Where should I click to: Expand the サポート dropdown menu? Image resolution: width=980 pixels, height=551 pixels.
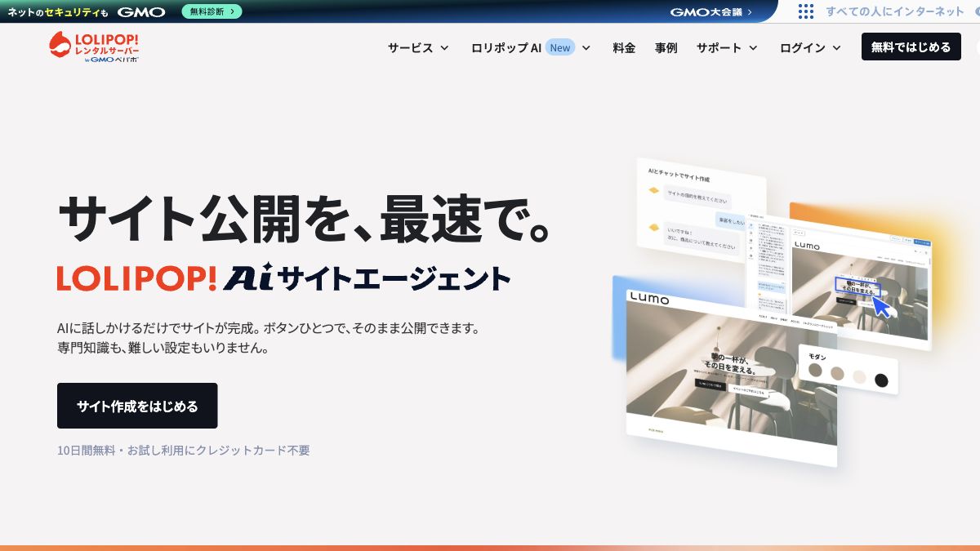click(x=727, y=47)
